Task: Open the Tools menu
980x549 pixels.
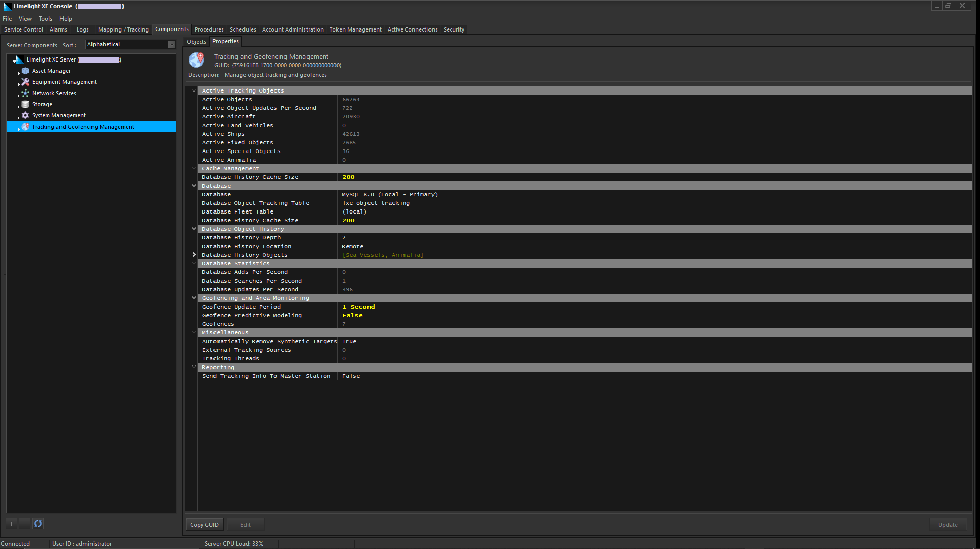Action: 45,19
